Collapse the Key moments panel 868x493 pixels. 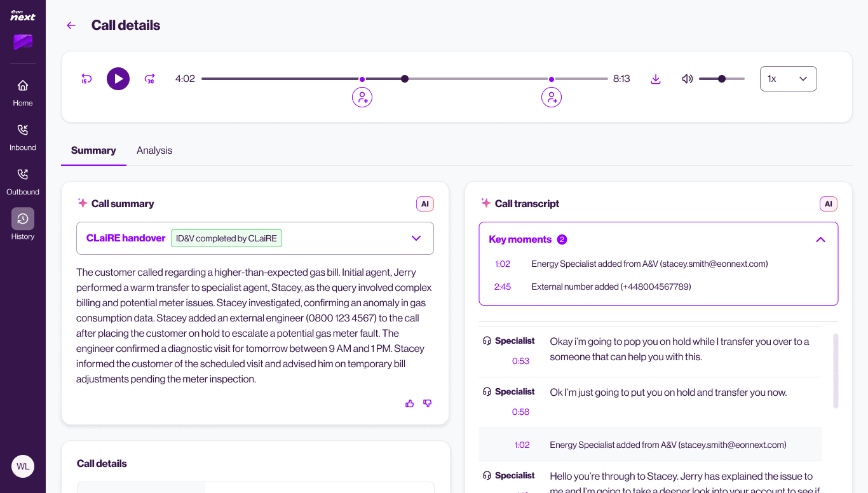point(820,240)
